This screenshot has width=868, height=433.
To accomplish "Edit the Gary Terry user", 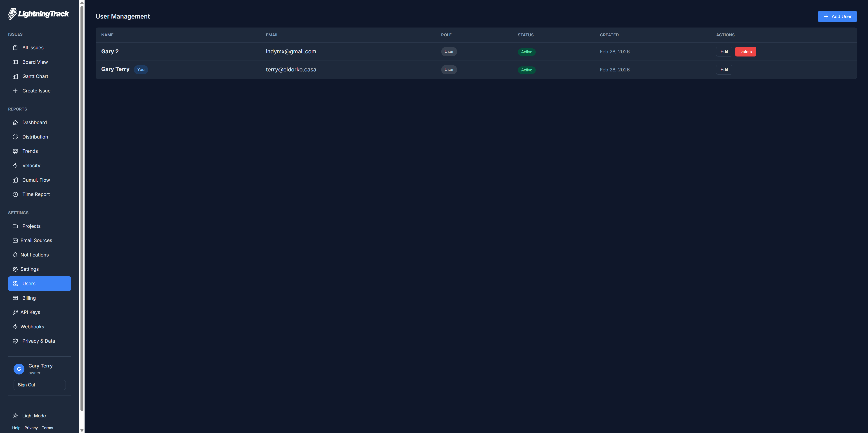I will coord(724,69).
